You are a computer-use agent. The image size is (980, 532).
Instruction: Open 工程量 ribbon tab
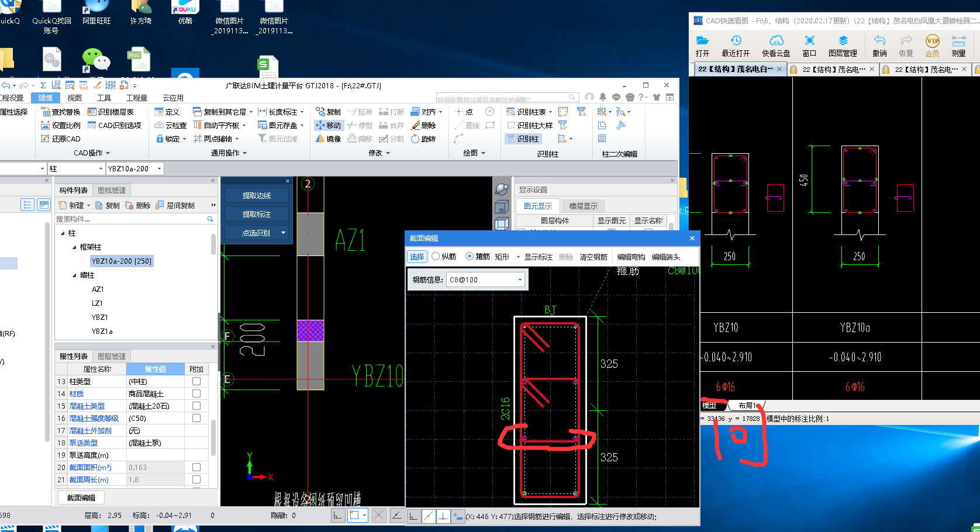click(x=137, y=98)
